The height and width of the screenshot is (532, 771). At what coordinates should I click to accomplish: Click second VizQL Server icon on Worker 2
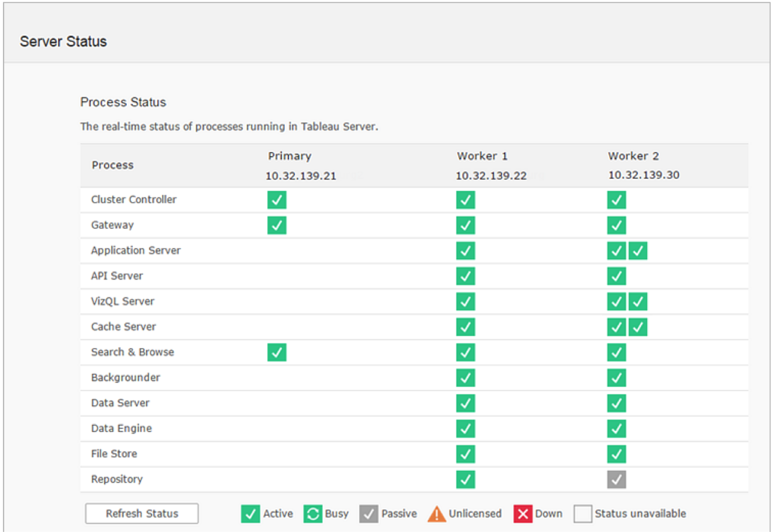click(x=638, y=302)
